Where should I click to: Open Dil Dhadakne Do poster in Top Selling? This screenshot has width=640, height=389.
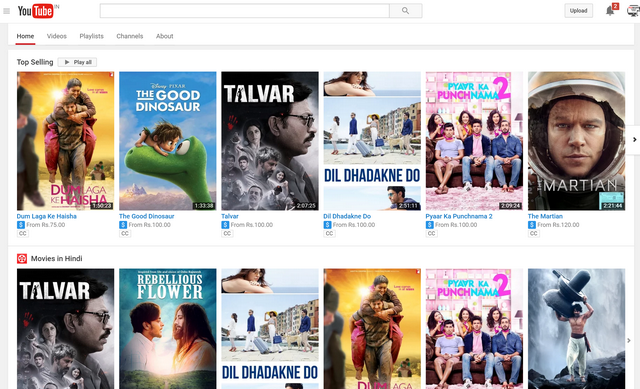tap(372, 141)
